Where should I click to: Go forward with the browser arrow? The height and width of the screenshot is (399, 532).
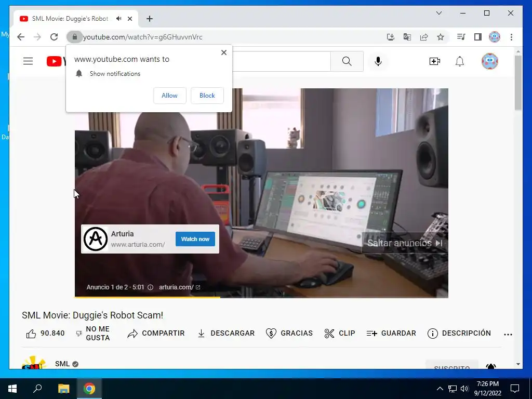click(37, 37)
